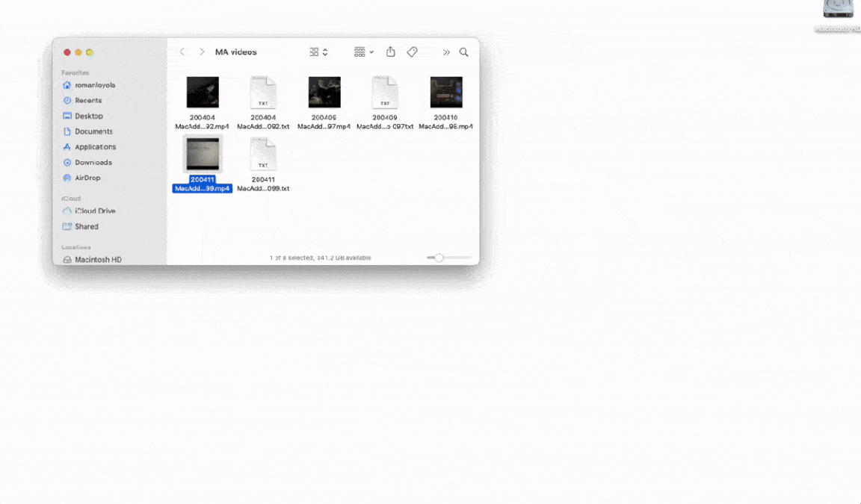Viewport: 861px width, 504px height.
Task: Select the 200409 MacAdd 097.txt file icon
Action: (385, 92)
